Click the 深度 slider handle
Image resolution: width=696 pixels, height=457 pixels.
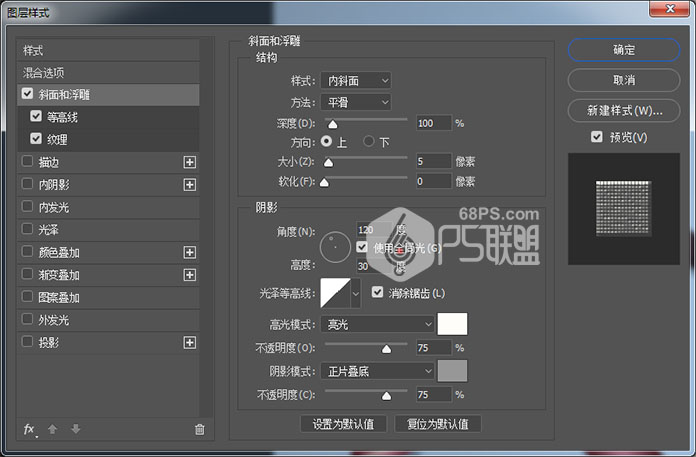tap(332, 124)
